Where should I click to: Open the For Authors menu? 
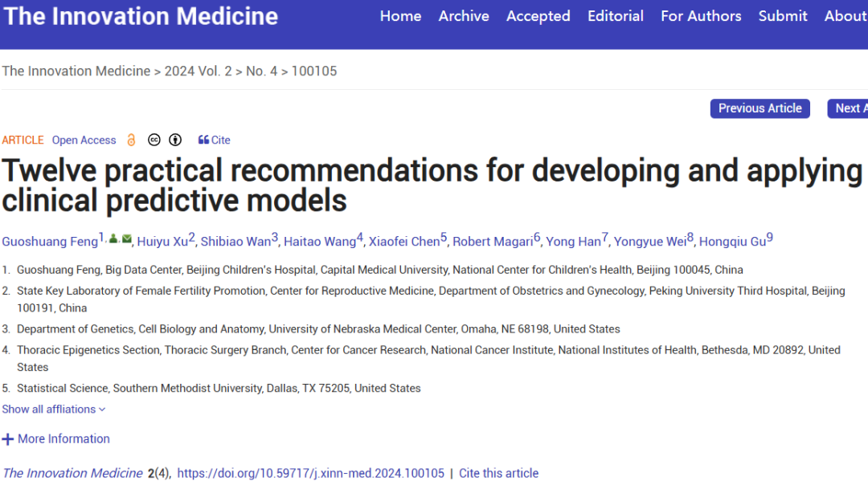701,16
